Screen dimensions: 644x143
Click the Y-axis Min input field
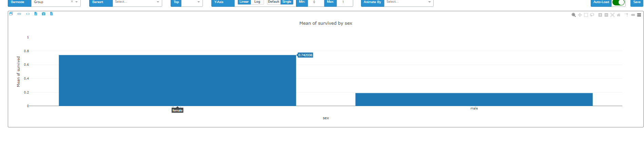coord(316,2)
